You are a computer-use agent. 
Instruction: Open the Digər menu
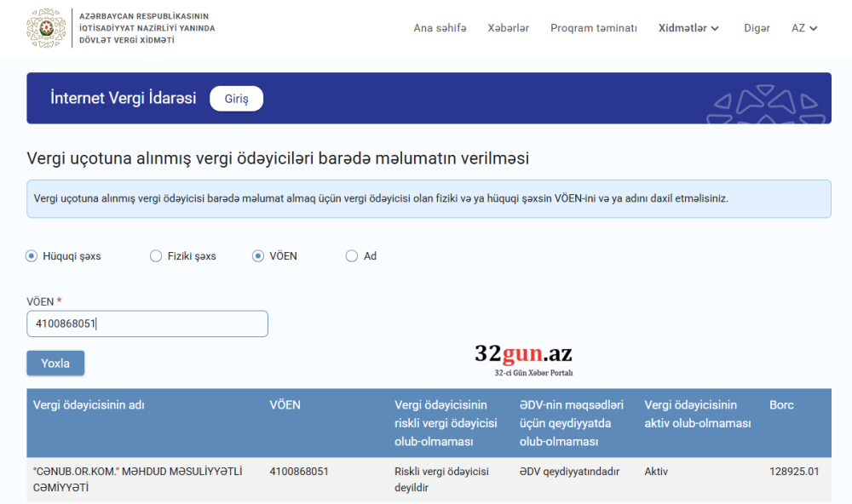click(757, 28)
